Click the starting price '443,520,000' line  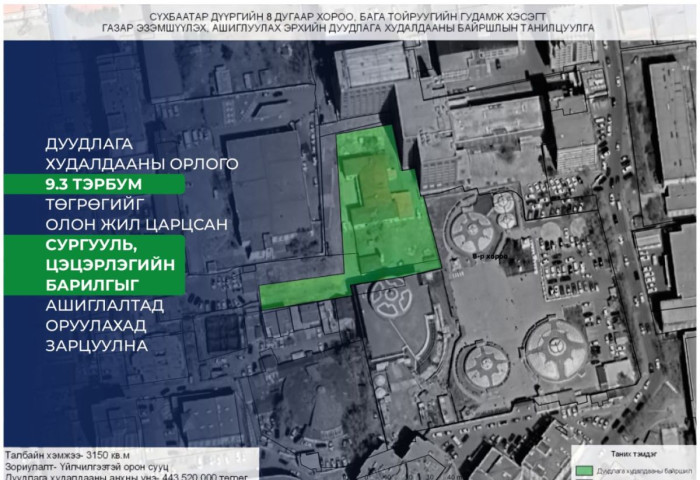click(x=126, y=476)
